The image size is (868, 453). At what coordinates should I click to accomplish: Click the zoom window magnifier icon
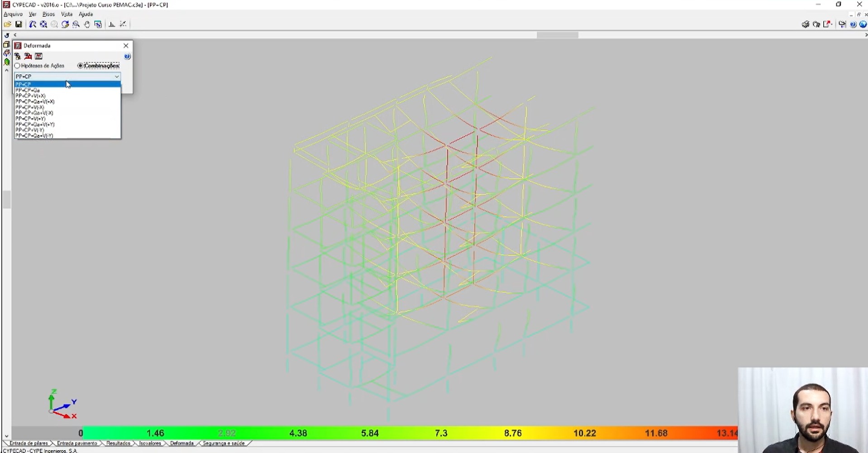tap(76, 24)
